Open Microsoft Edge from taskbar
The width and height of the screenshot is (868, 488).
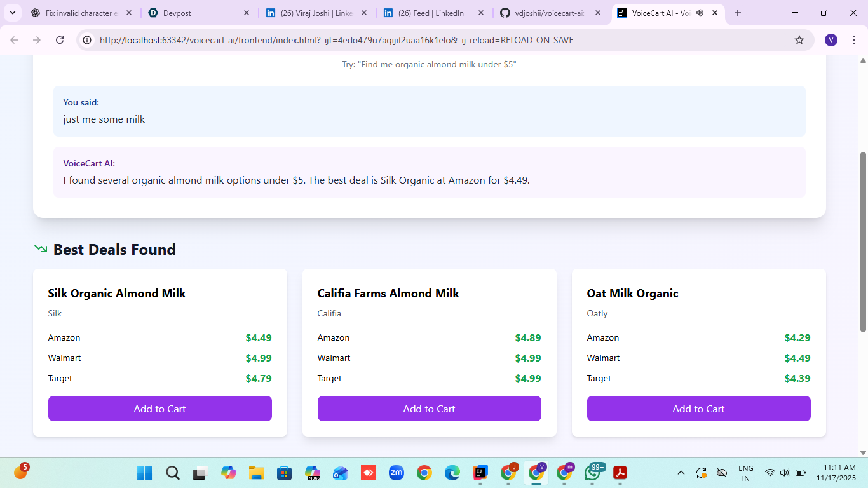point(452,473)
